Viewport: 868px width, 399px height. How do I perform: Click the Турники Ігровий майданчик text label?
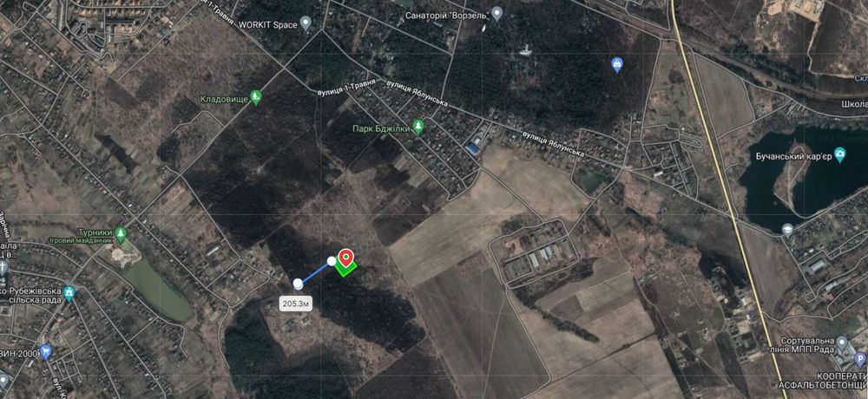click(95, 236)
